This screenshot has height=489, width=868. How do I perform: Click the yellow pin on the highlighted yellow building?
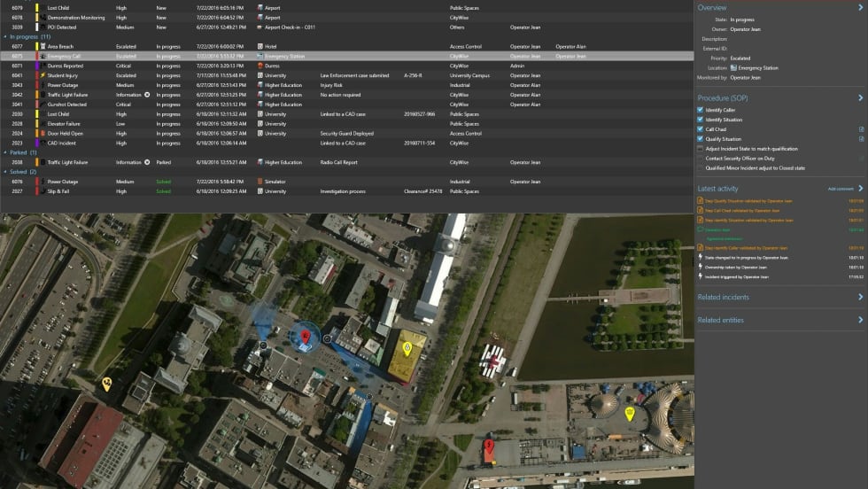click(407, 347)
